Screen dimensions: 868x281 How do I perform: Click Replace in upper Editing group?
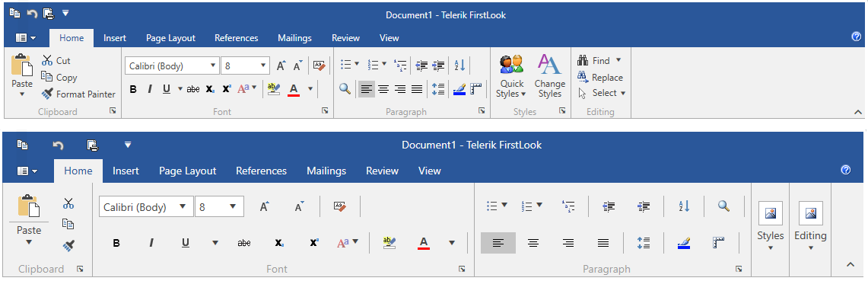click(x=600, y=78)
